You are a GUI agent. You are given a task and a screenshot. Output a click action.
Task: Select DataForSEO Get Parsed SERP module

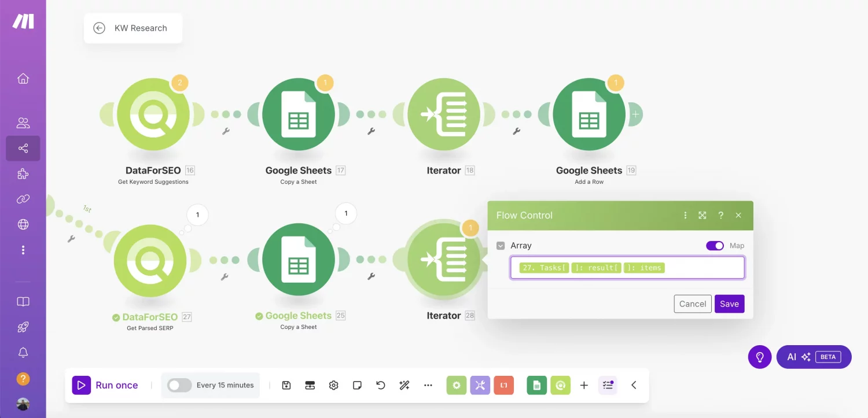[x=150, y=260]
